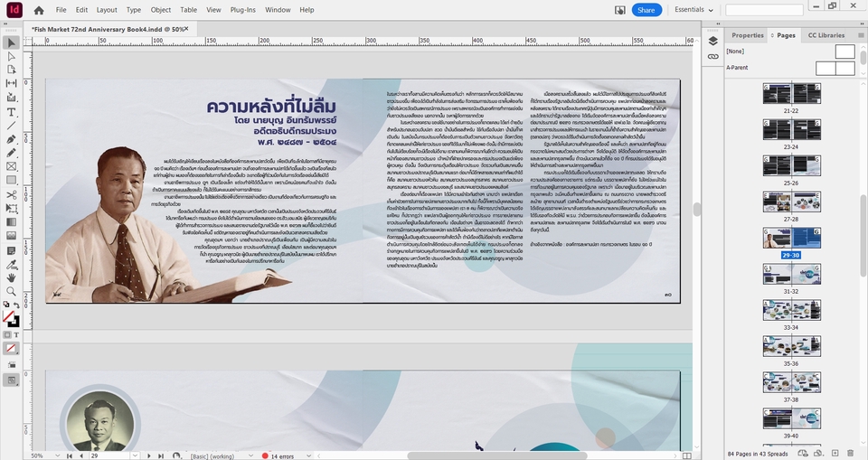The width and height of the screenshot is (868, 460).
Task: Open the Plug-Ins menu
Action: tap(242, 10)
